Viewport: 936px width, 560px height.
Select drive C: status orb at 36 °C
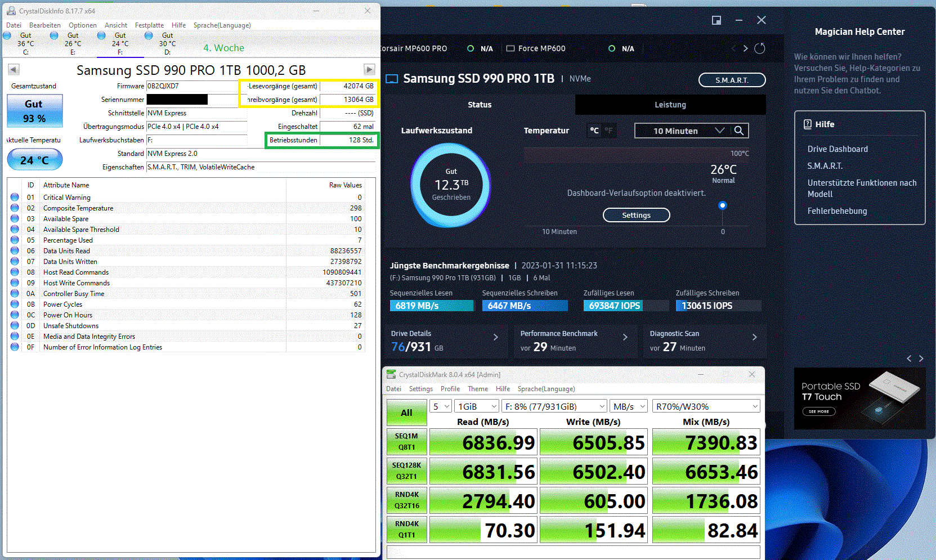[7, 35]
